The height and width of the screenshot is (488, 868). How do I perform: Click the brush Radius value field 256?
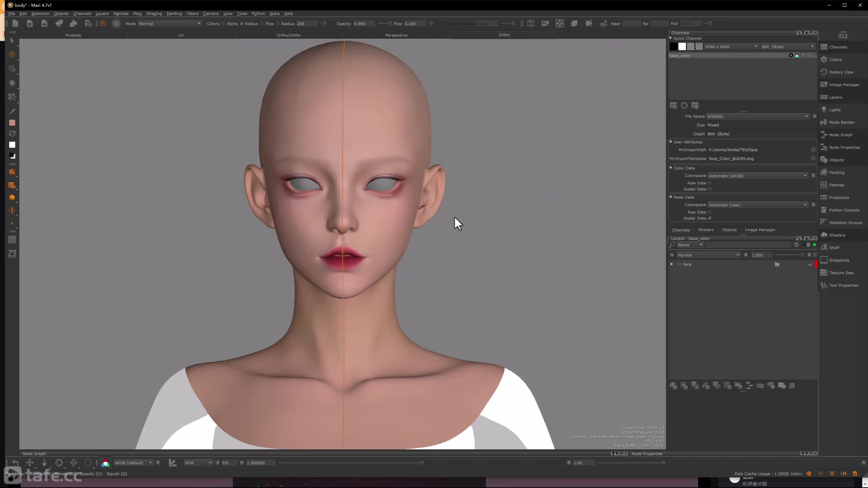click(x=307, y=24)
